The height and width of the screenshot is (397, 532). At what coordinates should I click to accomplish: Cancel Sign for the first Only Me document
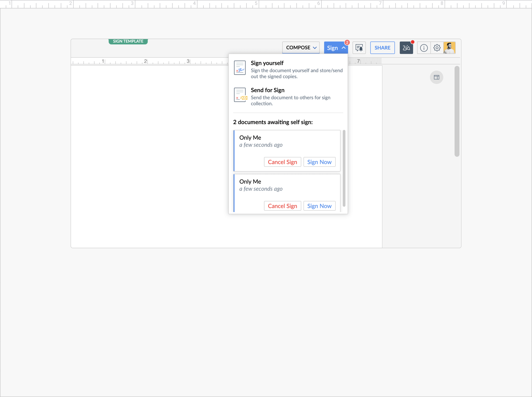[x=282, y=162]
